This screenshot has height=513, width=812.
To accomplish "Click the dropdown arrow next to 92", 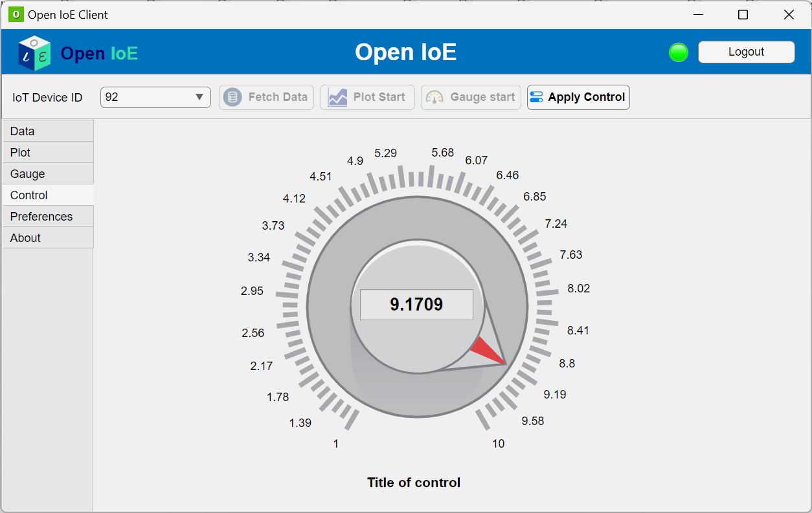I will point(199,97).
